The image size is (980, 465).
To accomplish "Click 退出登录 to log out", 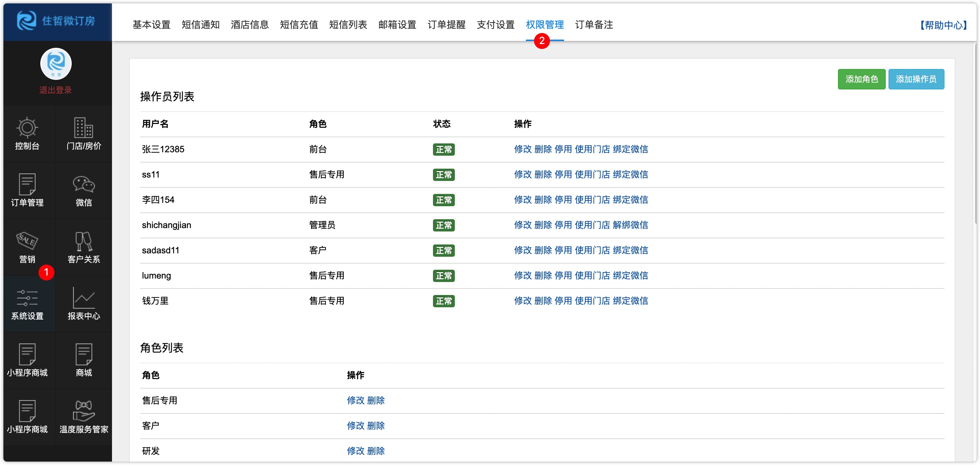I will [x=56, y=90].
